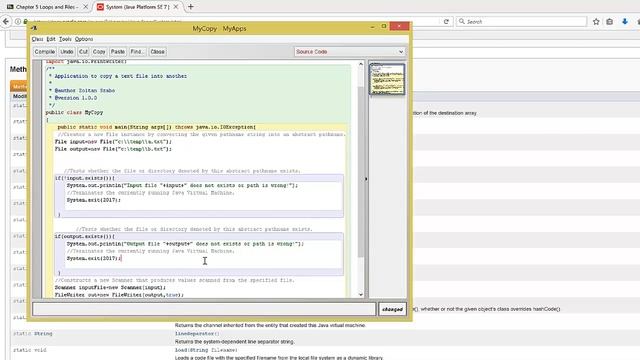The height and width of the screenshot is (360, 640).
Task: Click the public static void main line
Action: coord(157,127)
